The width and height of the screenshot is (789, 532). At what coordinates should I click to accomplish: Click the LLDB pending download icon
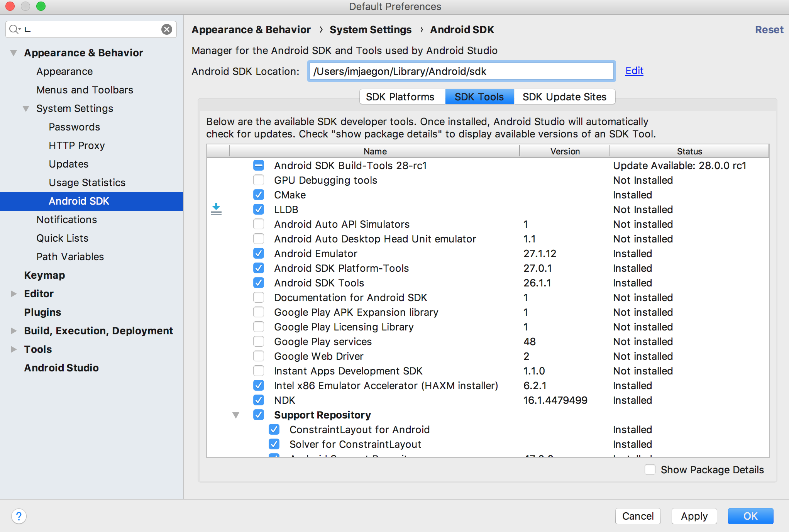coord(216,209)
